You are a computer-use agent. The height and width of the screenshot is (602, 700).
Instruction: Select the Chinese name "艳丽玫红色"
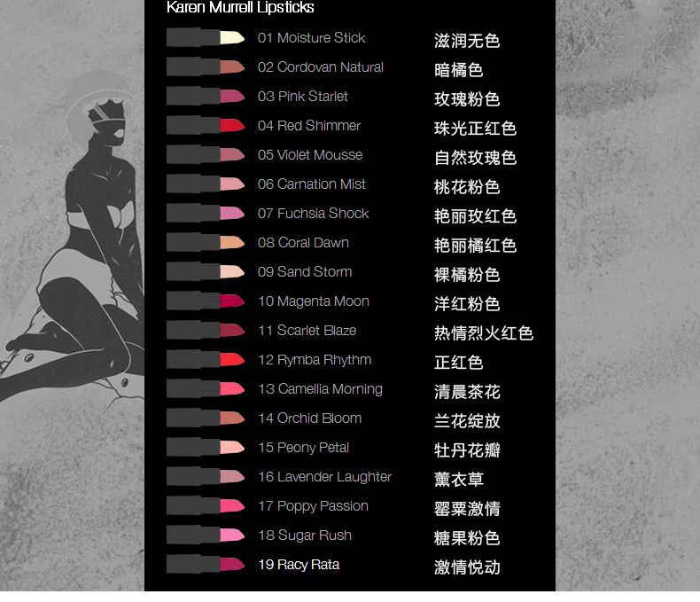[x=476, y=216]
